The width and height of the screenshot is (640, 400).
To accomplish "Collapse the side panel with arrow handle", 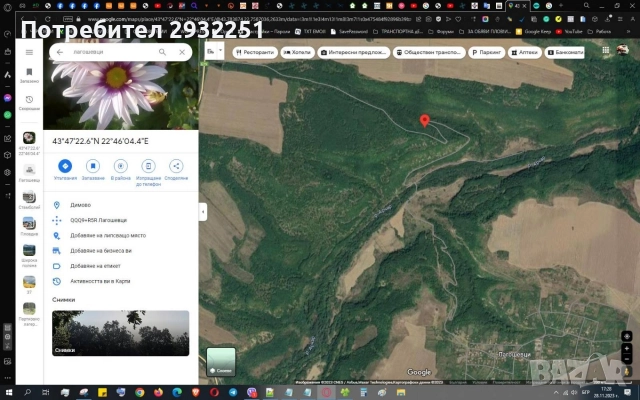I will (x=203, y=212).
